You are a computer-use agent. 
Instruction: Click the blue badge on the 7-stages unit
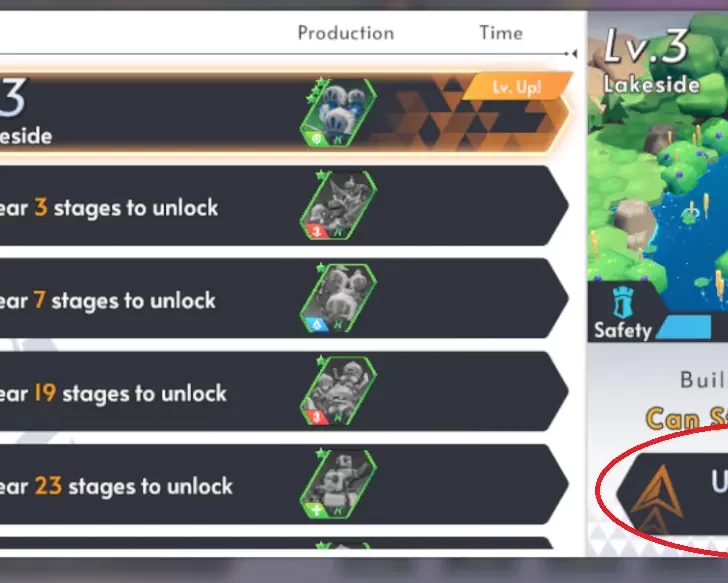tap(318, 324)
